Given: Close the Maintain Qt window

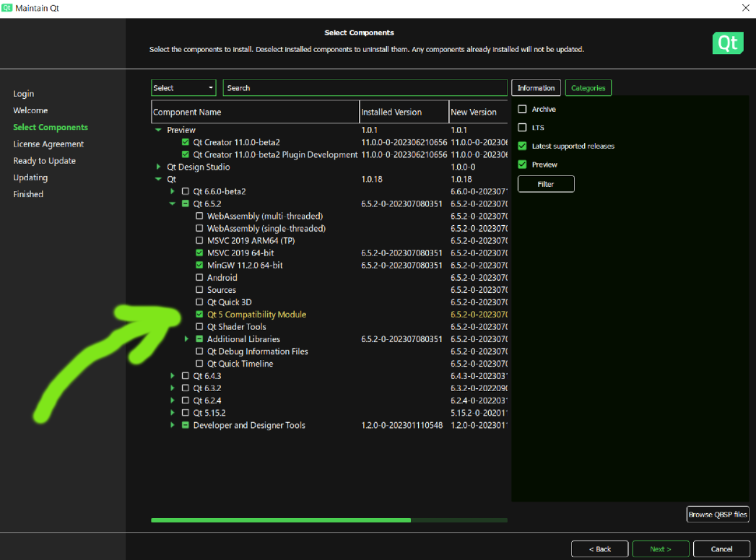Looking at the screenshot, I should (745, 8).
